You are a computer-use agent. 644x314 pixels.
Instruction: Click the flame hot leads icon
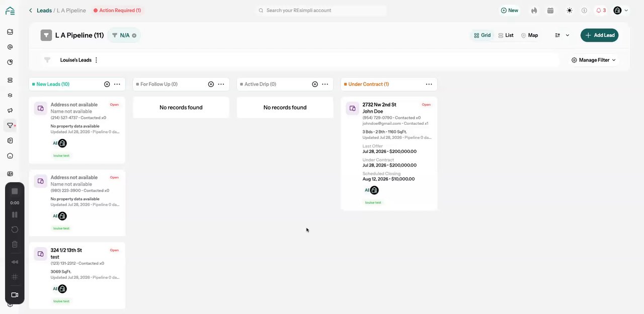coord(534,10)
